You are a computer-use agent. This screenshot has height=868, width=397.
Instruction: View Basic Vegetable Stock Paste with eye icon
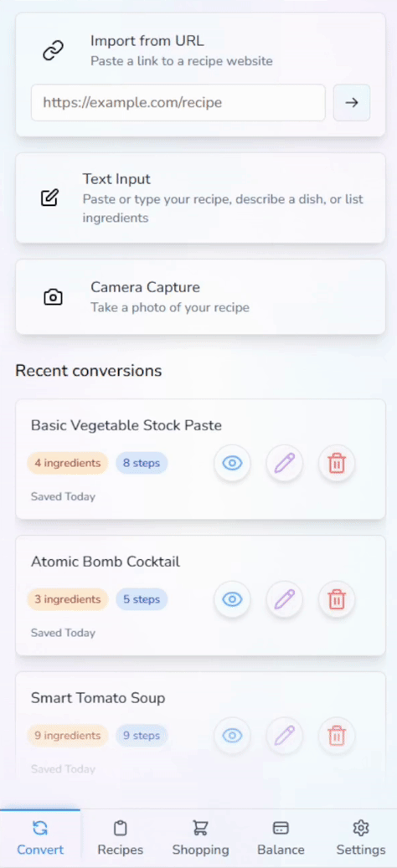[233, 463]
